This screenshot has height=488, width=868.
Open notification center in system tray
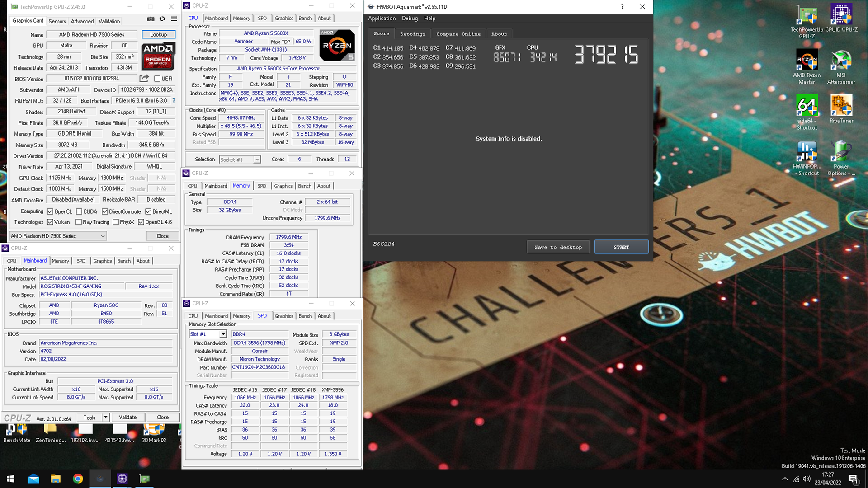(x=853, y=479)
